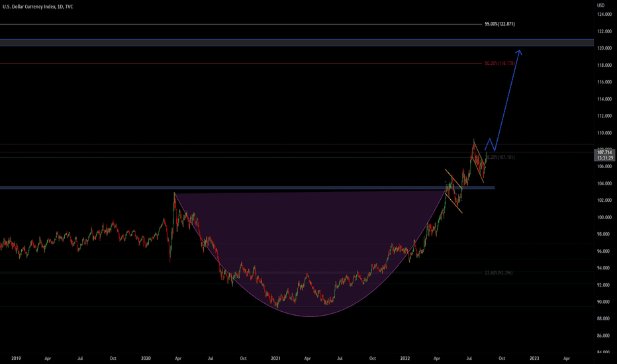Click the Jul label between 2022 and 2023

point(469,359)
